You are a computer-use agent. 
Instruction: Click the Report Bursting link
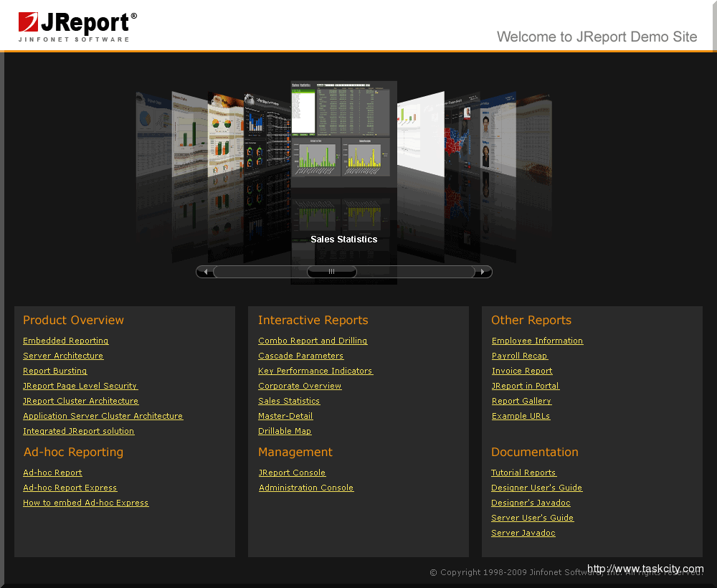tap(55, 371)
